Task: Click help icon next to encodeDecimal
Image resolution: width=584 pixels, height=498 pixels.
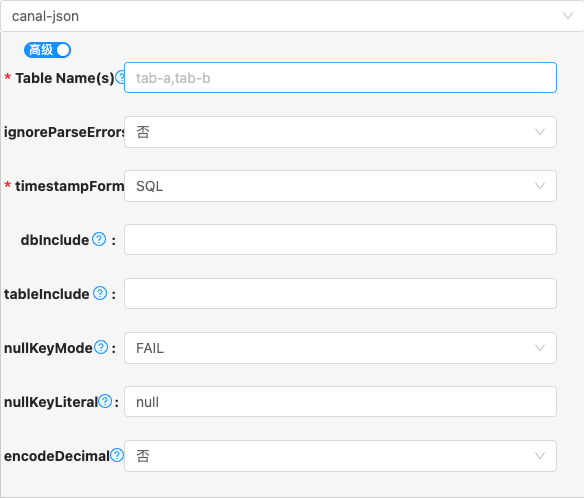Action: [x=117, y=455]
